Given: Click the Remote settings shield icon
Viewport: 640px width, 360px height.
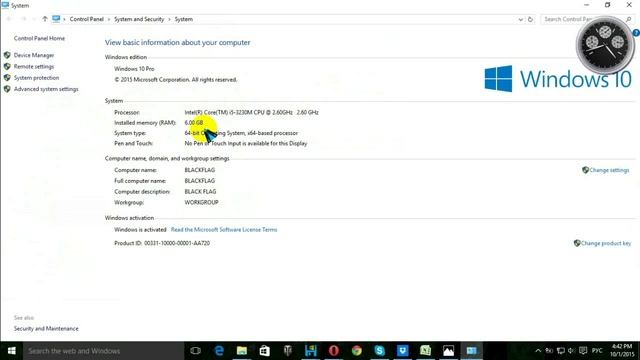Looking at the screenshot, I should click(7, 66).
